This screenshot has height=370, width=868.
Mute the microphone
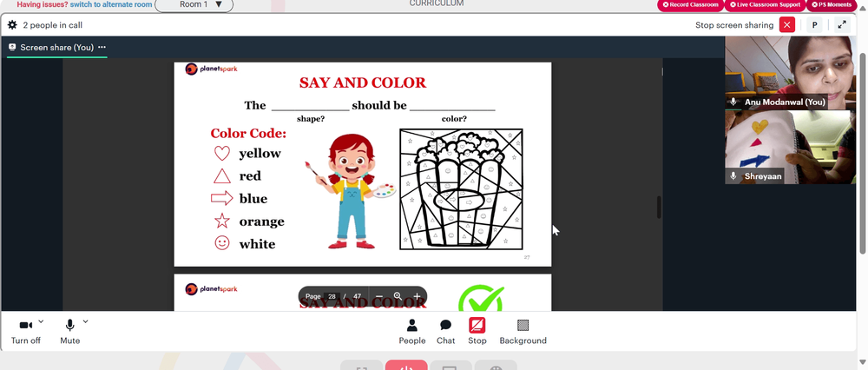(69, 331)
